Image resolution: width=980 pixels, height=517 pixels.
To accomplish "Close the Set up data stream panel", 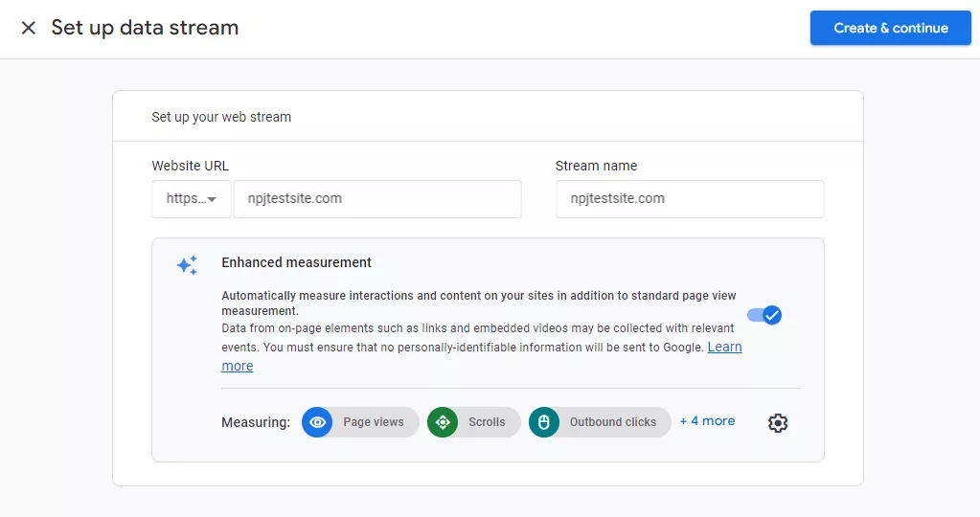I will pos(28,28).
